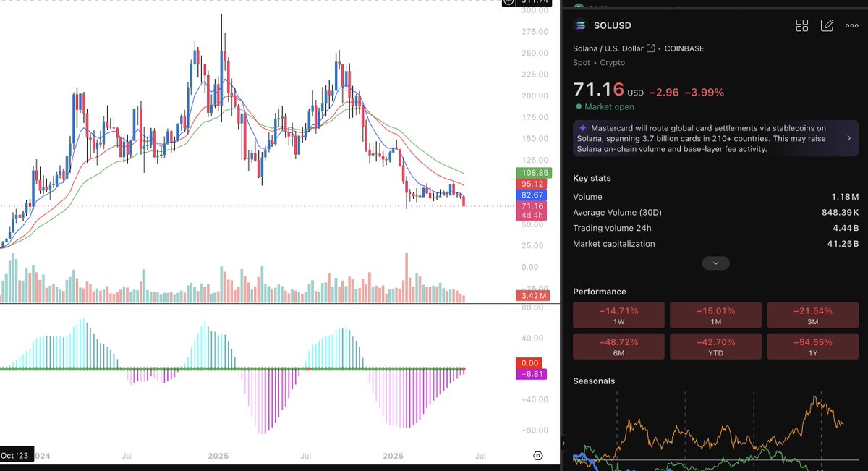868x471 pixels.
Task: Click the Trading volume 24h row
Action: (716, 228)
